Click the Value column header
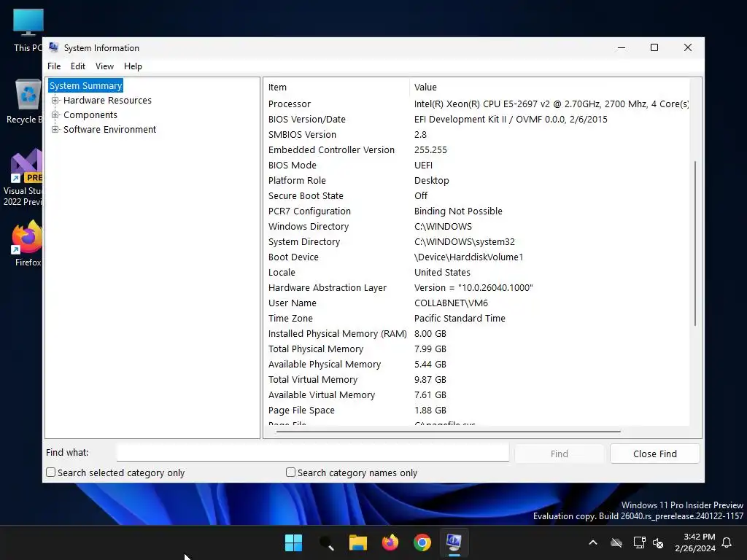The image size is (747, 560). (549, 87)
